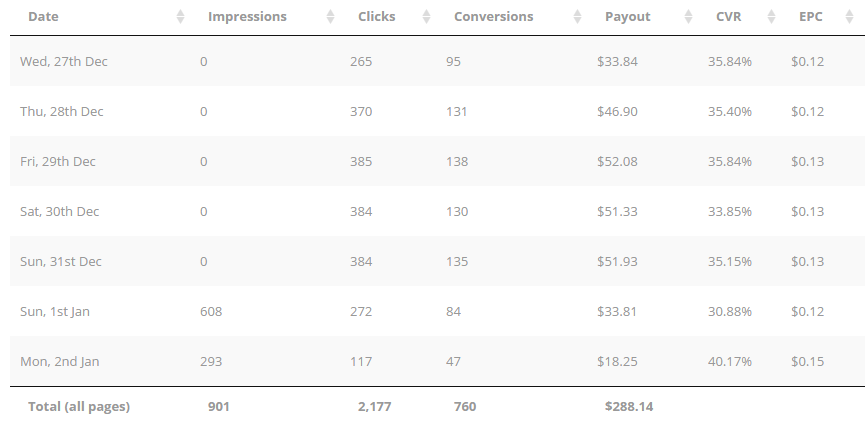865x425 pixels.
Task: Click Impressions column sort arrows
Action: 330,17
